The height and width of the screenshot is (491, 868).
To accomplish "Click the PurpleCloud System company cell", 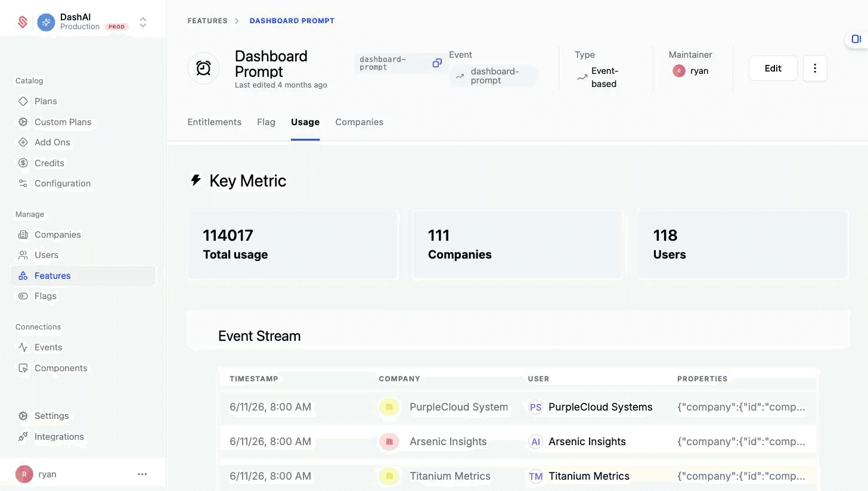I will tap(444, 408).
